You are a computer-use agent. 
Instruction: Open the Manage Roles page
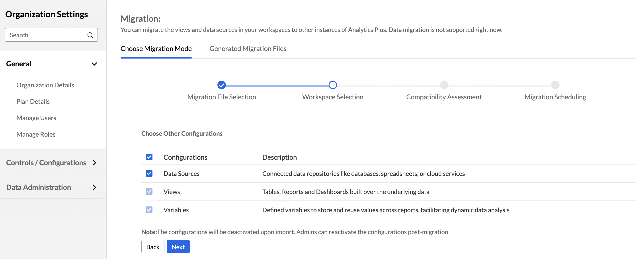(x=36, y=134)
